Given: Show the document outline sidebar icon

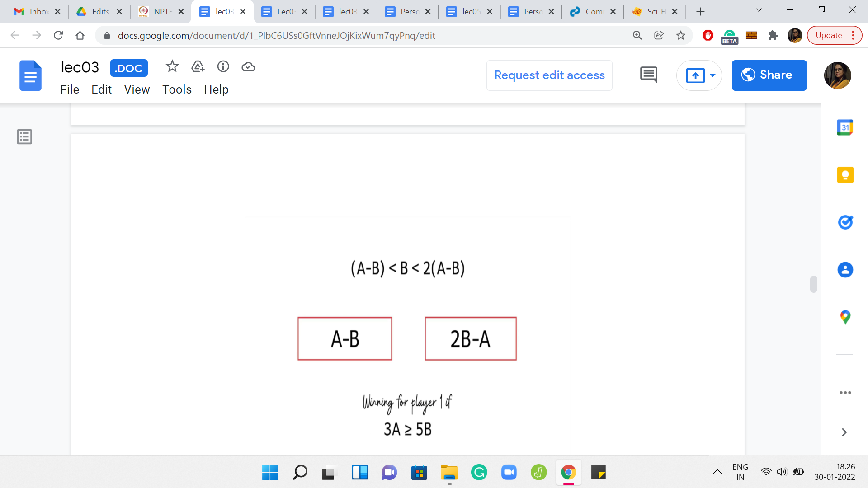Looking at the screenshot, I should pos(24,136).
